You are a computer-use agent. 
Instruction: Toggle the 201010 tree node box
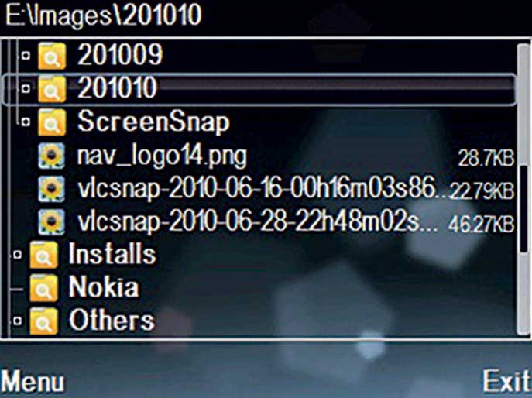tap(26, 89)
